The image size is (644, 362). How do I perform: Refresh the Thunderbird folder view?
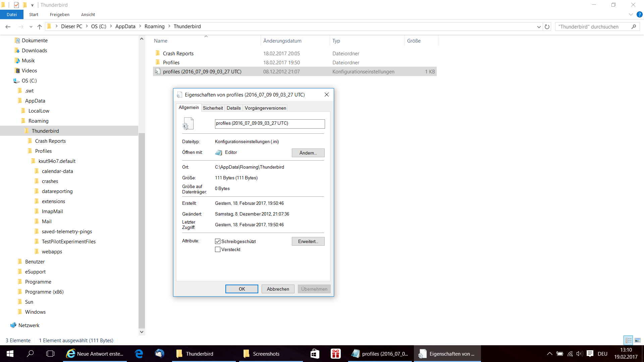[x=547, y=27]
